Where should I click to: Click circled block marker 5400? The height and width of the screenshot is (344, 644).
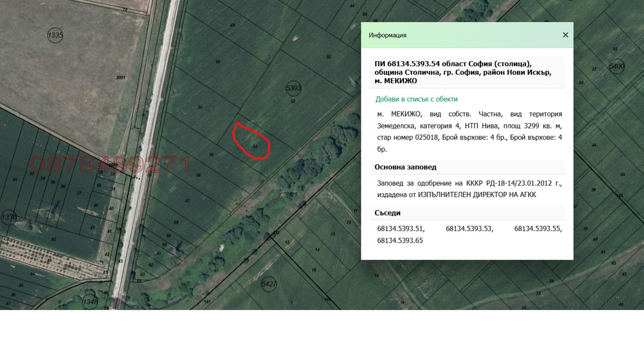[617, 66]
